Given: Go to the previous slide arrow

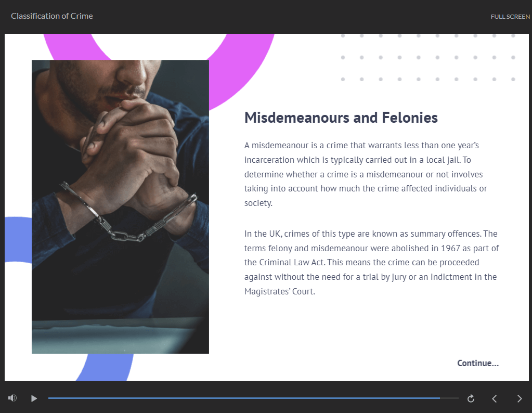Looking at the screenshot, I should [495, 398].
